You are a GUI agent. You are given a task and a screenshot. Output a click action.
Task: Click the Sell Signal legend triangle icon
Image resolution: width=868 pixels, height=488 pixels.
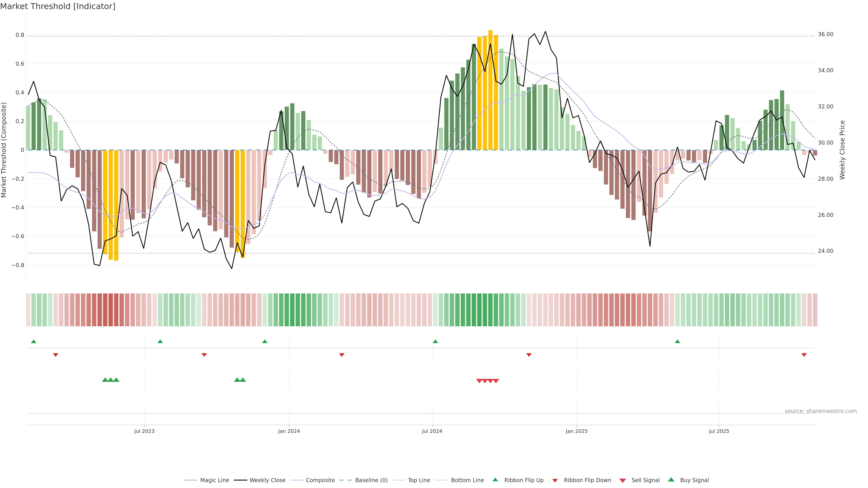point(623,480)
